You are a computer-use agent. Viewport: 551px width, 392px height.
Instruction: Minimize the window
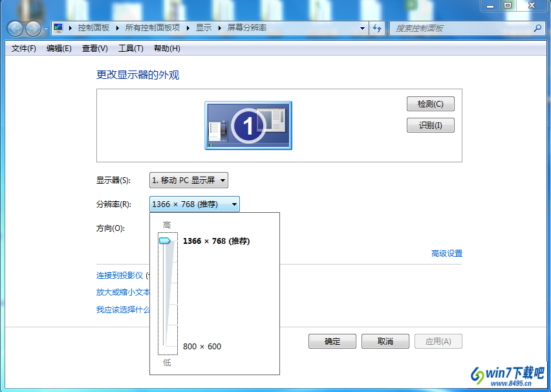[x=490, y=6]
